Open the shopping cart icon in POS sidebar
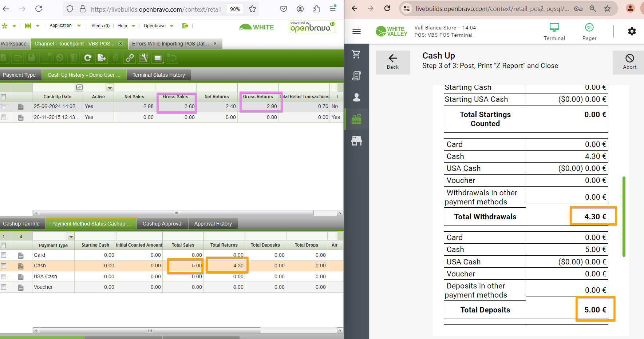Image resolution: width=644 pixels, height=339 pixels. coord(356,54)
